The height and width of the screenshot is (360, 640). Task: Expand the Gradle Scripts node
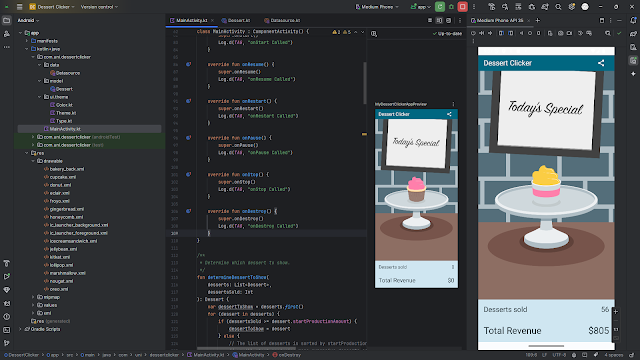coord(20,329)
